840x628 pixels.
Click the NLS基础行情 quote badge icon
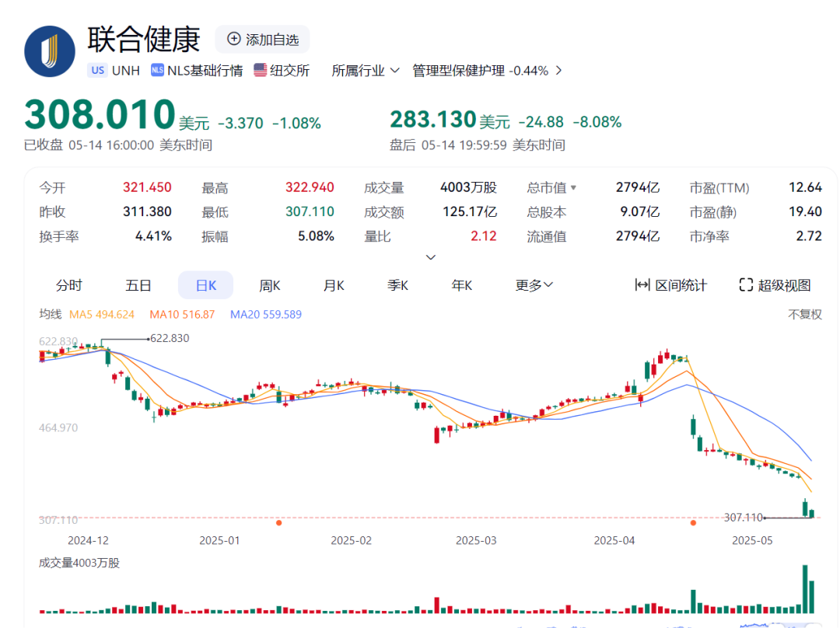pyautogui.click(x=157, y=70)
